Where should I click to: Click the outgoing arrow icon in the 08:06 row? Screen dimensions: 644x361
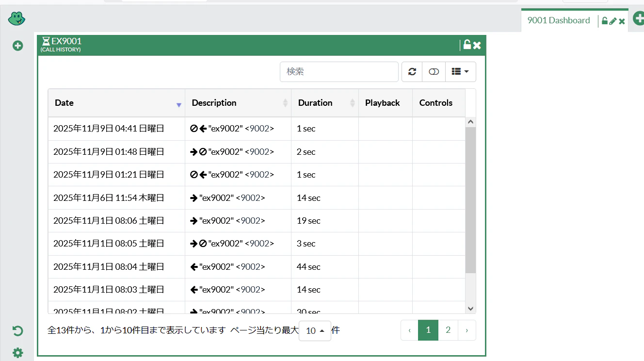[194, 221]
